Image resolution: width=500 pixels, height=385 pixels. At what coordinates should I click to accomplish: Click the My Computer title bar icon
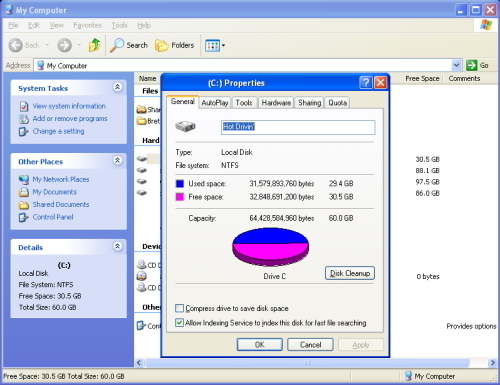tap(9, 10)
